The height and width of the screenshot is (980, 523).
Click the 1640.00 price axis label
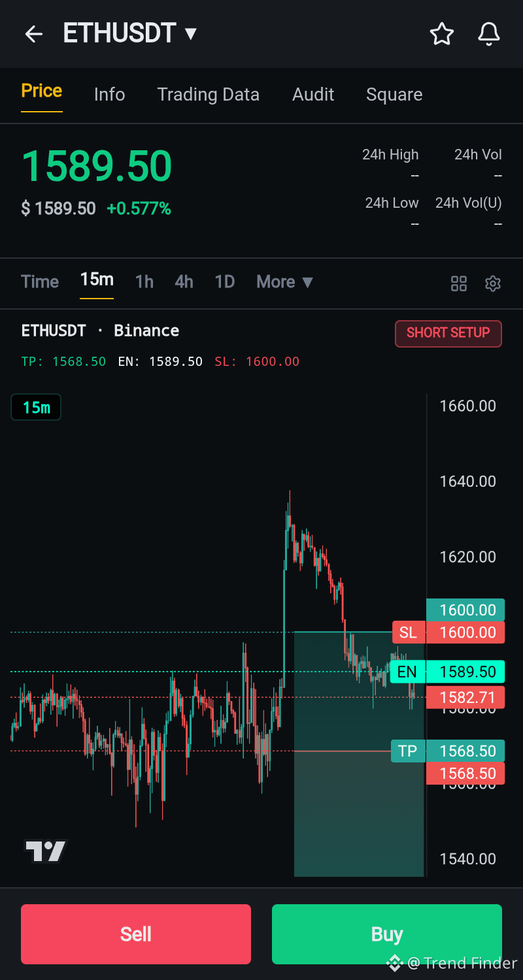point(467,482)
